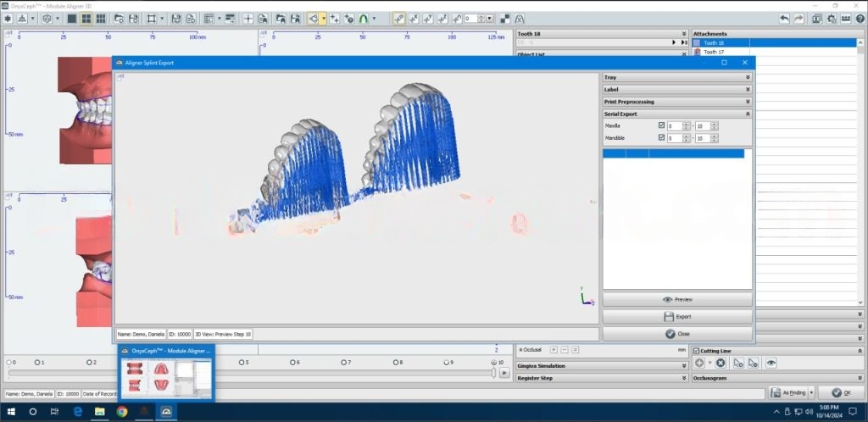Click the delete cutting line X icon
The height and width of the screenshot is (422, 868).
tap(721, 363)
